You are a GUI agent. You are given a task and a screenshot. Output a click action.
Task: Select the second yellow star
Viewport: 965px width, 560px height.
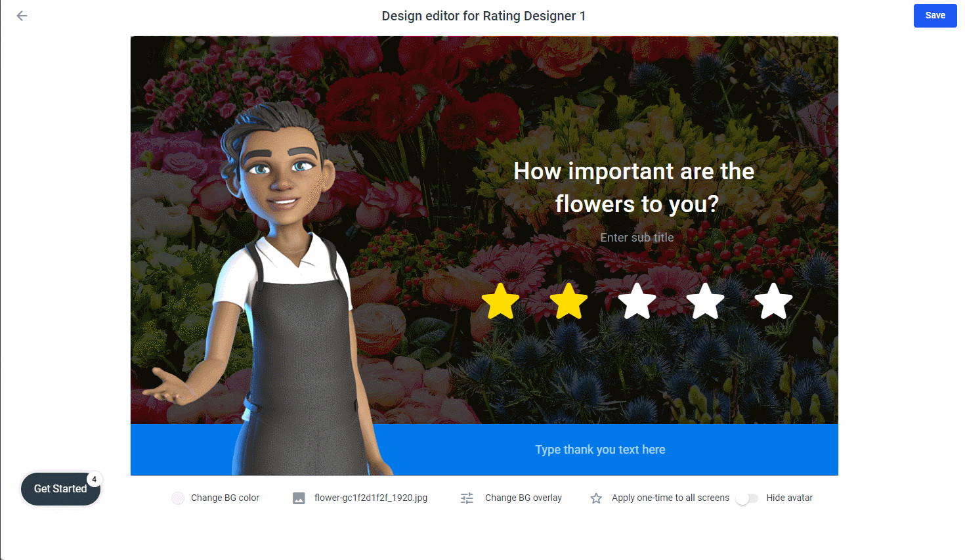click(x=568, y=301)
